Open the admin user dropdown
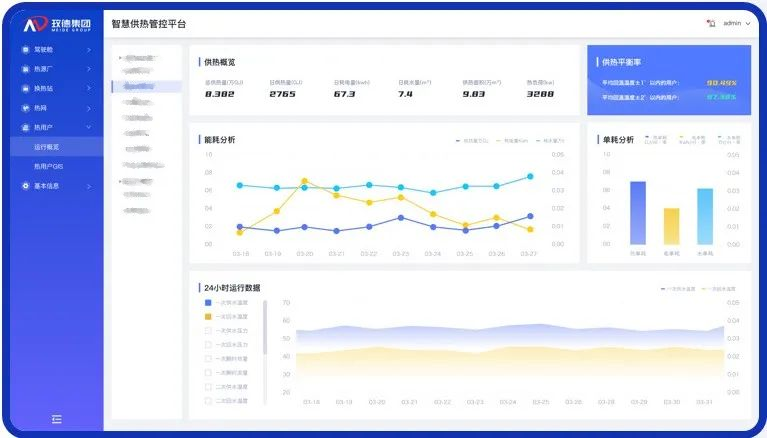767x438 pixels. [x=737, y=23]
